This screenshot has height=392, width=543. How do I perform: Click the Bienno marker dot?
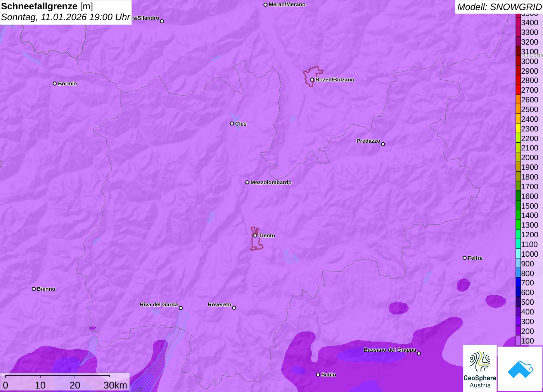(34, 289)
